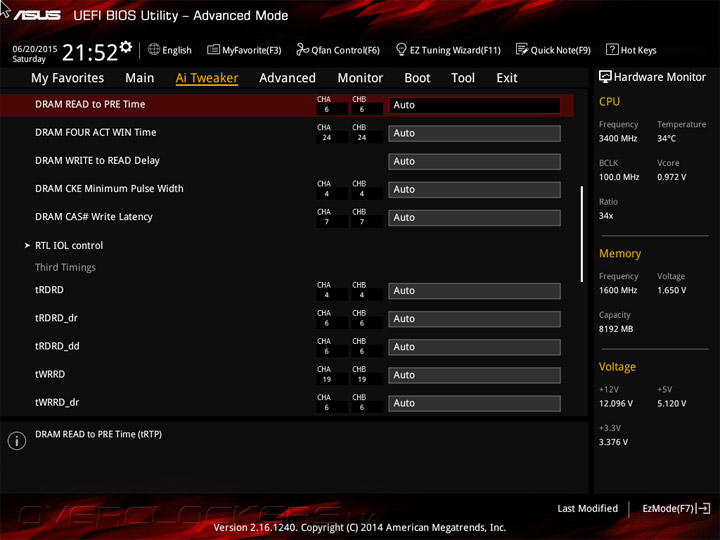Open tWRRD Auto field
Screen dimensions: 720x540
[474, 375]
